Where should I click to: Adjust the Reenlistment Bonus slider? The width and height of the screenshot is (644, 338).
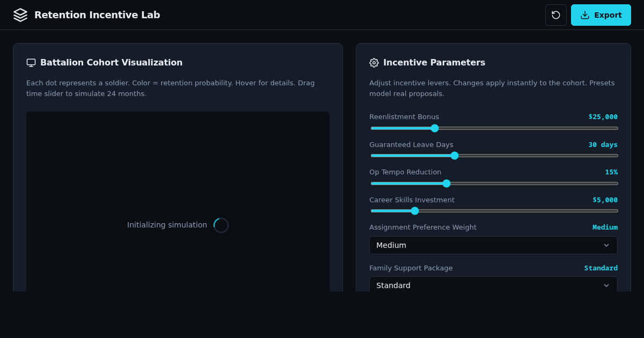[x=494, y=128]
